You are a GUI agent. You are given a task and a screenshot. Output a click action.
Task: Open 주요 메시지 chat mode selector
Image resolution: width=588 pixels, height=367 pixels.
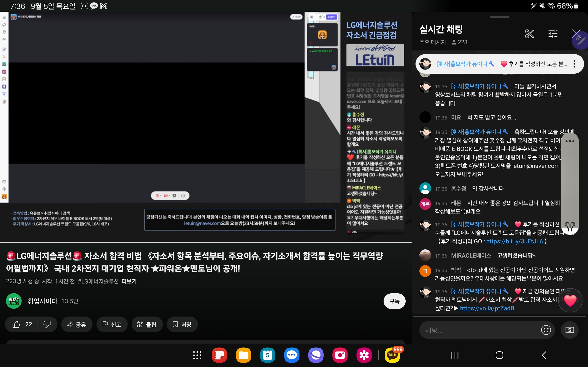[433, 42]
